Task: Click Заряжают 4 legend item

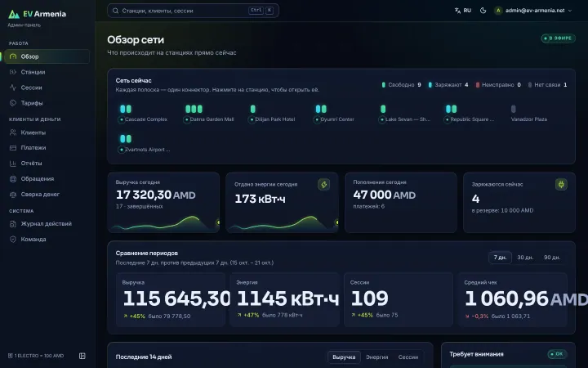Action: pyautogui.click(x=448, y=85)
